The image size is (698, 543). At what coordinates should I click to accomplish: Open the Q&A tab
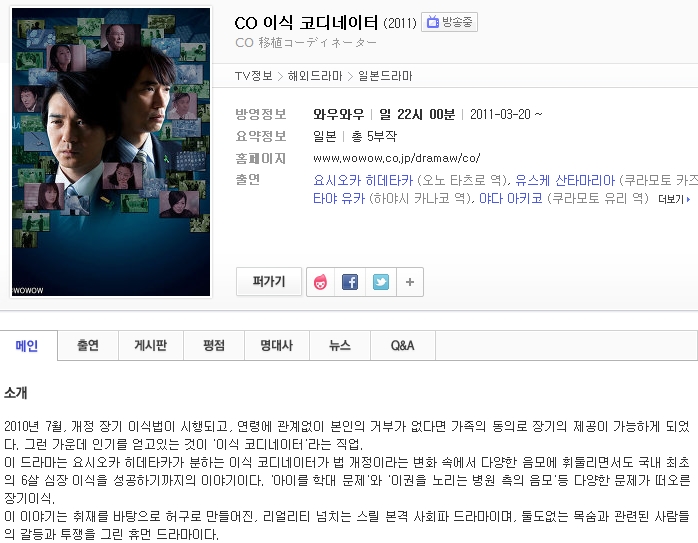[402, 345]
